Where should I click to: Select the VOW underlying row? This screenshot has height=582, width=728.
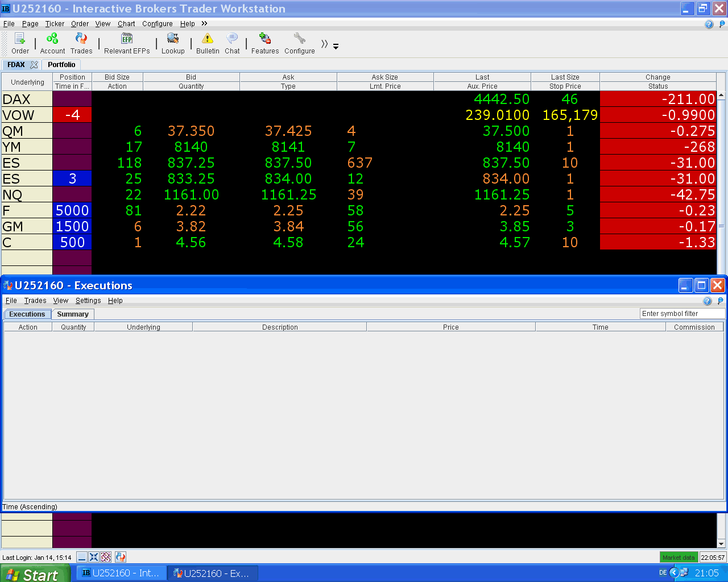pyautogui.click(x=27, y=115)
